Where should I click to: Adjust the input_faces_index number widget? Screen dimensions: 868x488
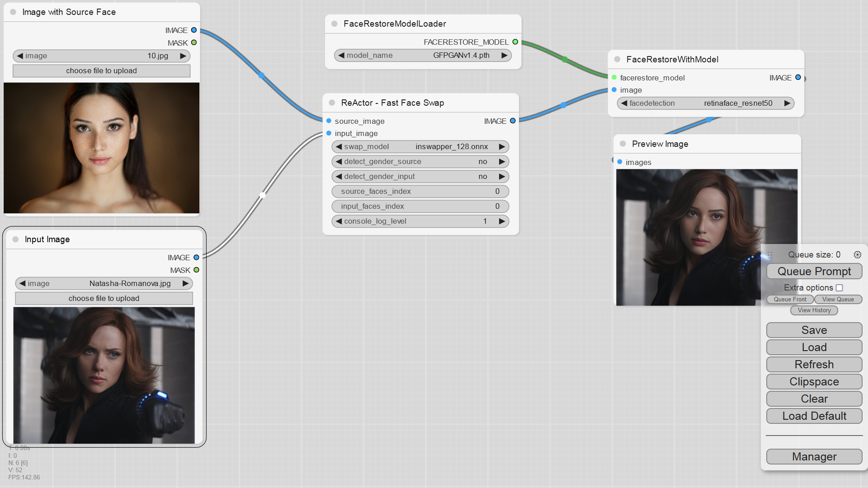click(420, 206)
